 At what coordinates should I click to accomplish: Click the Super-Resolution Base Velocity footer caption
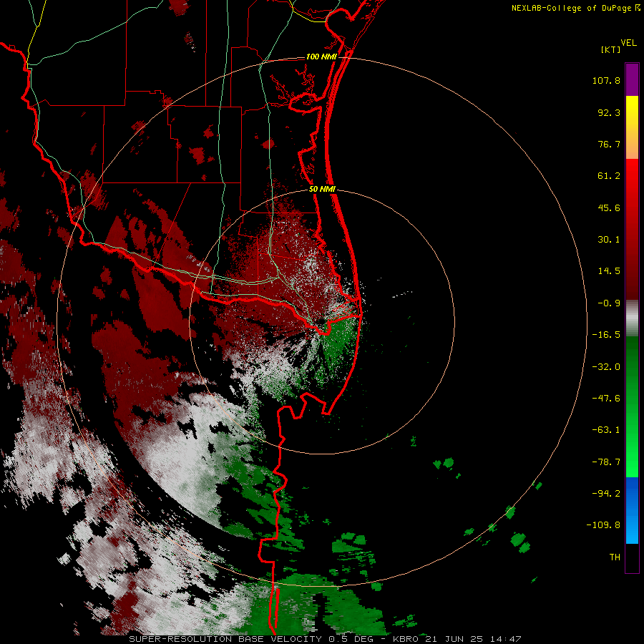325,639
